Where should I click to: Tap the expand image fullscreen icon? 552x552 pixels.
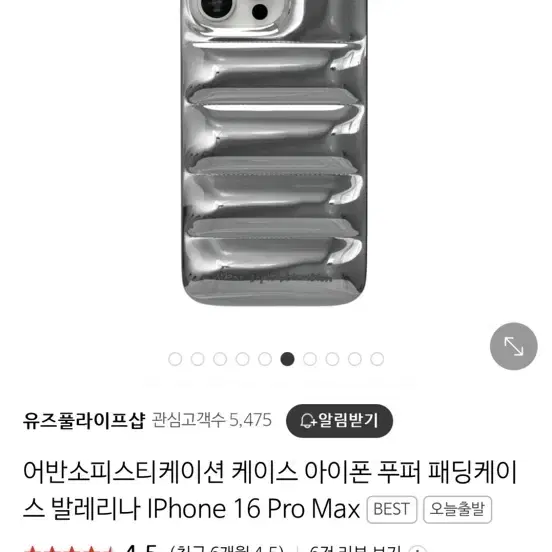[x=513, y=346]
